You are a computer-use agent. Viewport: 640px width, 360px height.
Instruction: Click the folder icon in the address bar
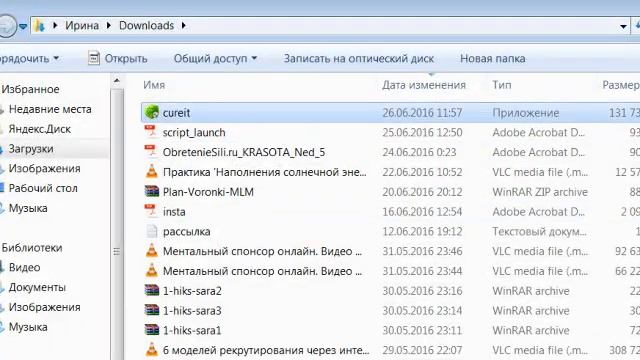tap(40, 26)
